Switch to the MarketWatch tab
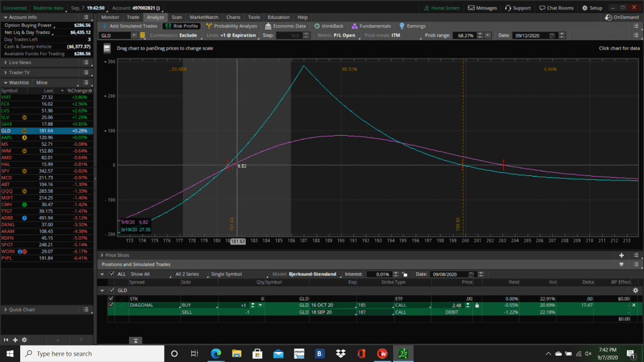The image size is (644, 362). click(203, 17)
